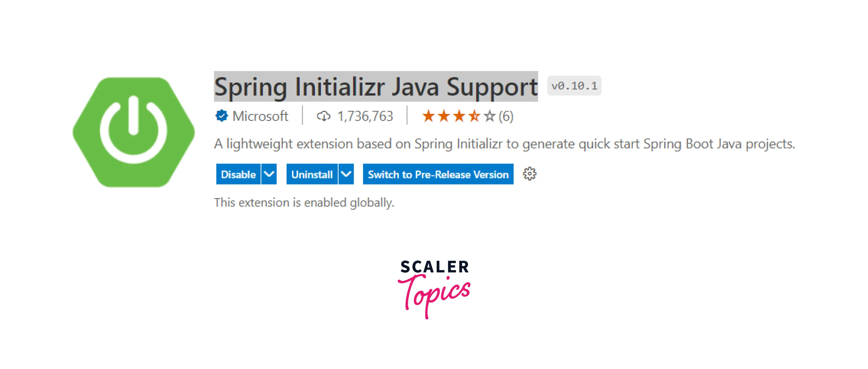Uninstall the Spring Initializr extension
868x369 pixels.
tap(312, 174)
